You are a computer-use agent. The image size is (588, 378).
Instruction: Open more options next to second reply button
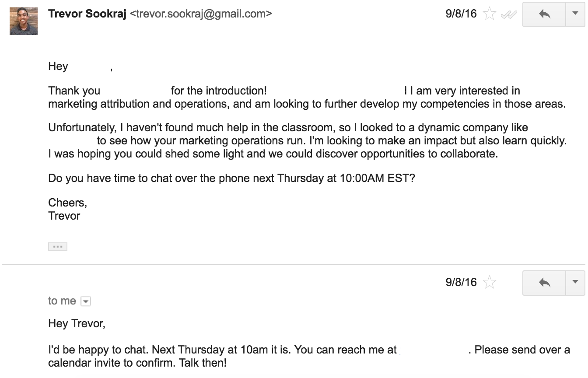tap(575, 283)
